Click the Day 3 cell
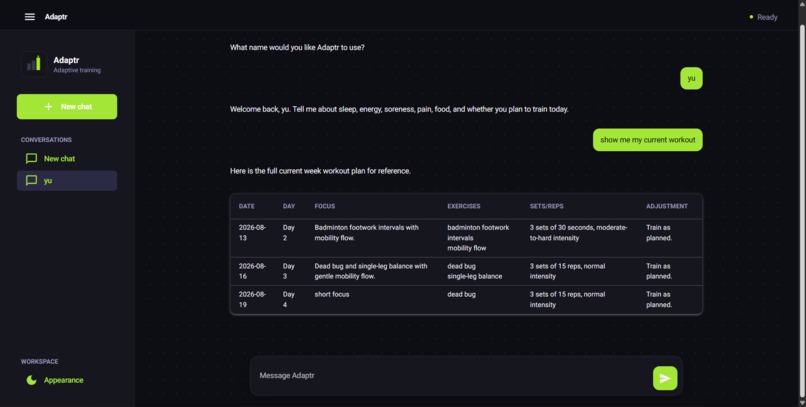This screenshot has height=407, width=806. [x=288, y=271]
